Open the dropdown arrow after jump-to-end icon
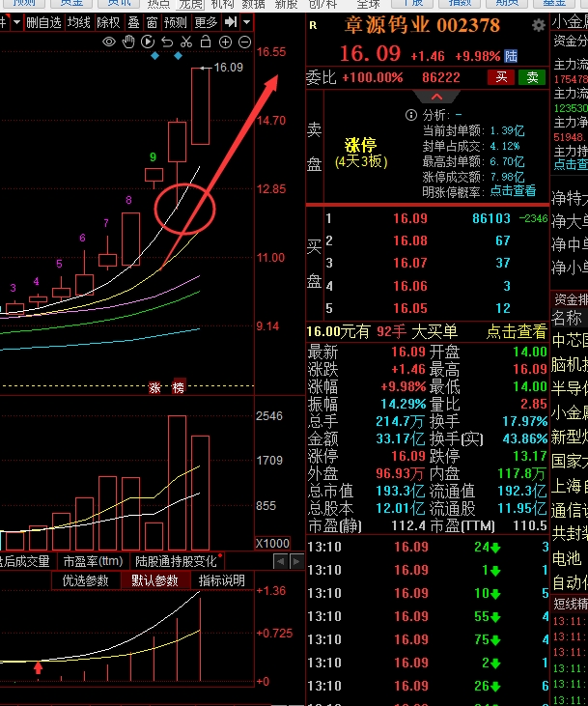Image resolution: width=588 pixels, height=706 pixels. tap(247, 21)
